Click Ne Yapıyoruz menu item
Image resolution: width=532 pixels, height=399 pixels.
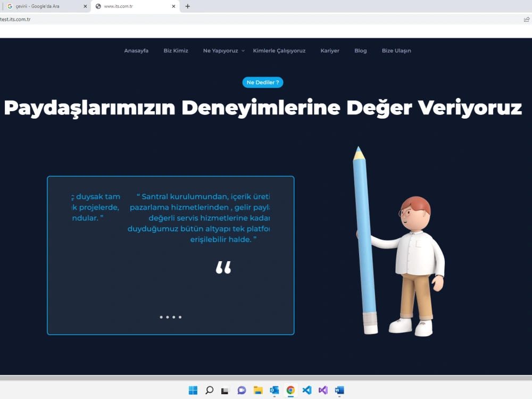(221, 51)
